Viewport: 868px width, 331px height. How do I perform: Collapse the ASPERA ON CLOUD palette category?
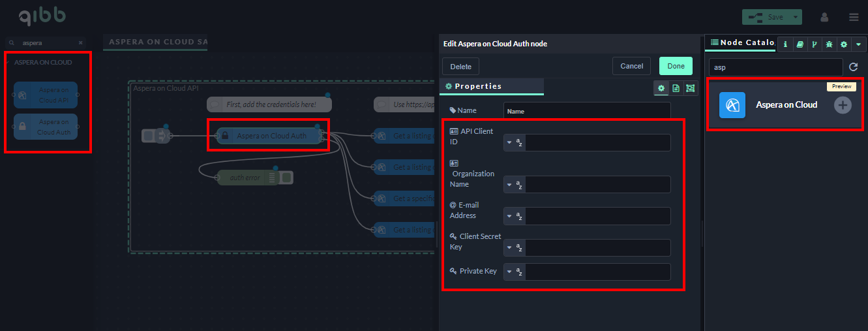pyautogui.click(x=43, y=63)
